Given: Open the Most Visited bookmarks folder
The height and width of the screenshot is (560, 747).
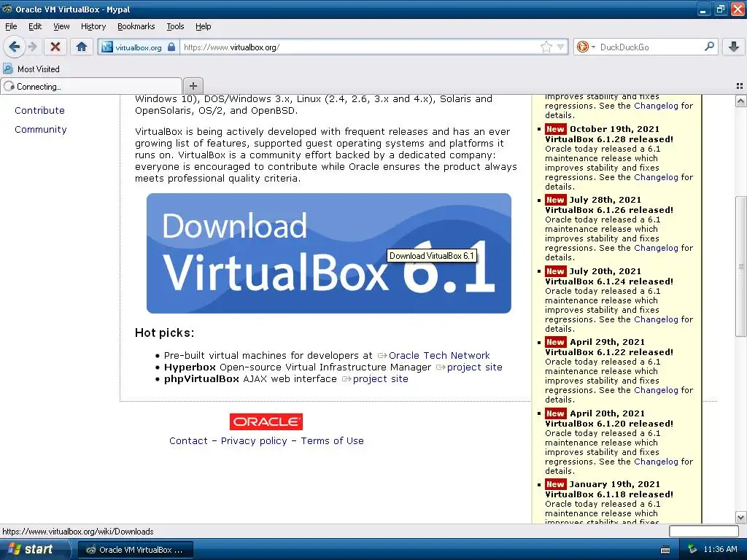Looking at the screenshot, I should [x=31, y=69].
